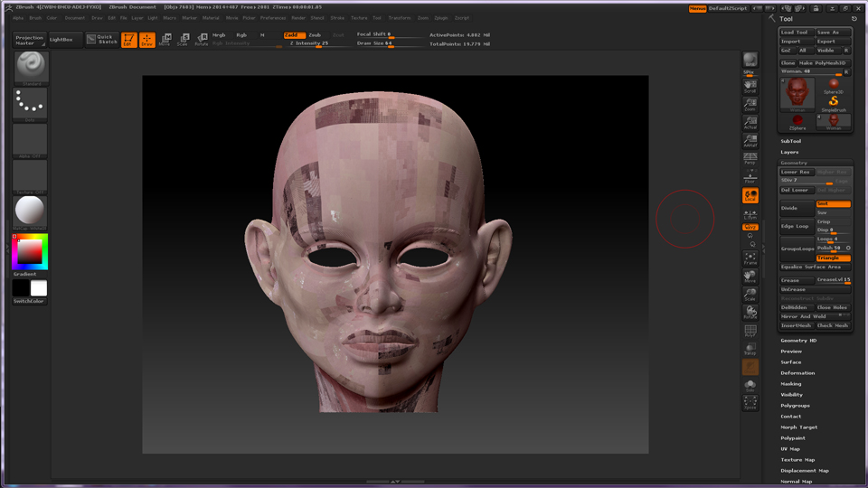The image size is (868, 488).
Task: Enable Zsub sculpting mode
Action: (315, 34)
